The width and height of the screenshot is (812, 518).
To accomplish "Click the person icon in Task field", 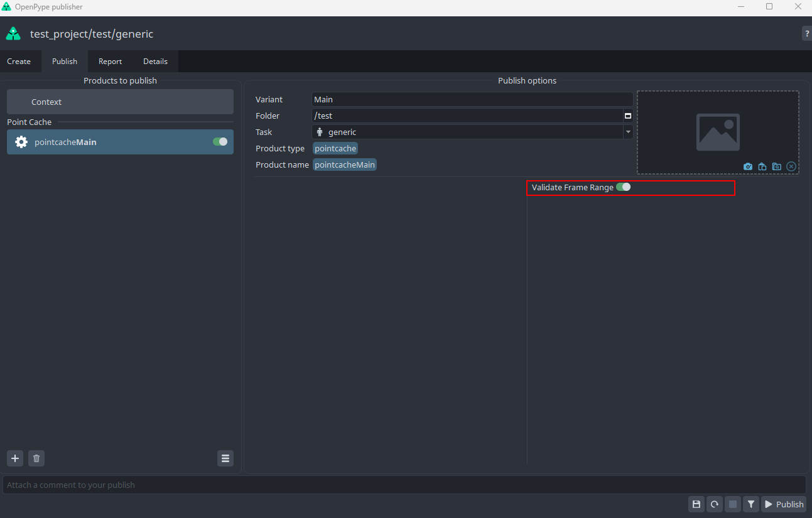I will pos(320,132).
